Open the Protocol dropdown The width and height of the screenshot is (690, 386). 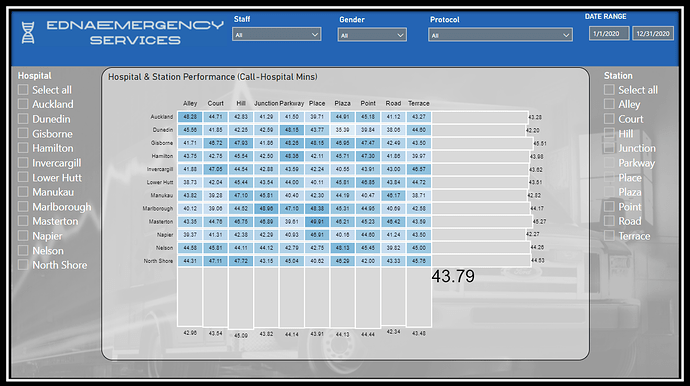500,35
